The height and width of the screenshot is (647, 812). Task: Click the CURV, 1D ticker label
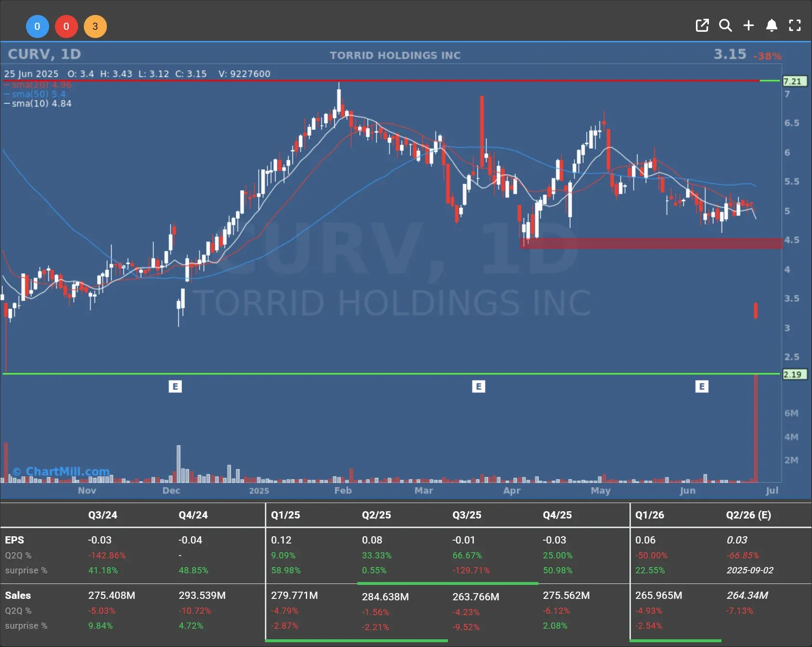(x=44, y=54)
